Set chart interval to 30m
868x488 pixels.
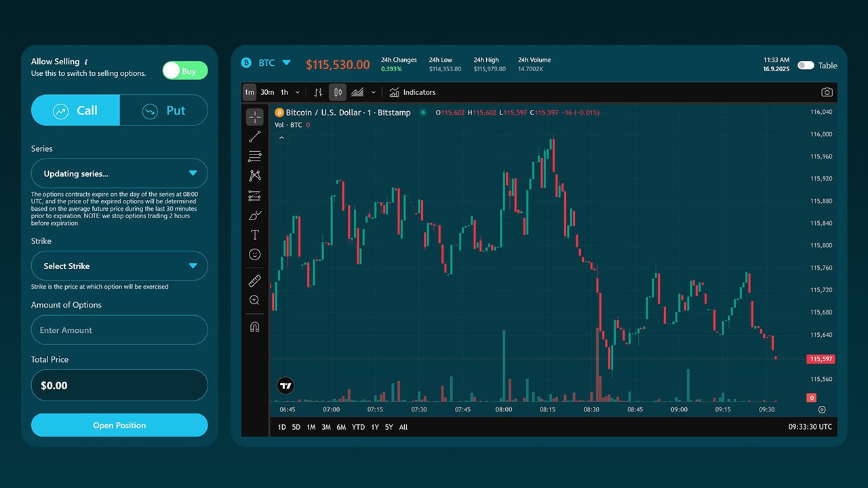click(267, 92)
